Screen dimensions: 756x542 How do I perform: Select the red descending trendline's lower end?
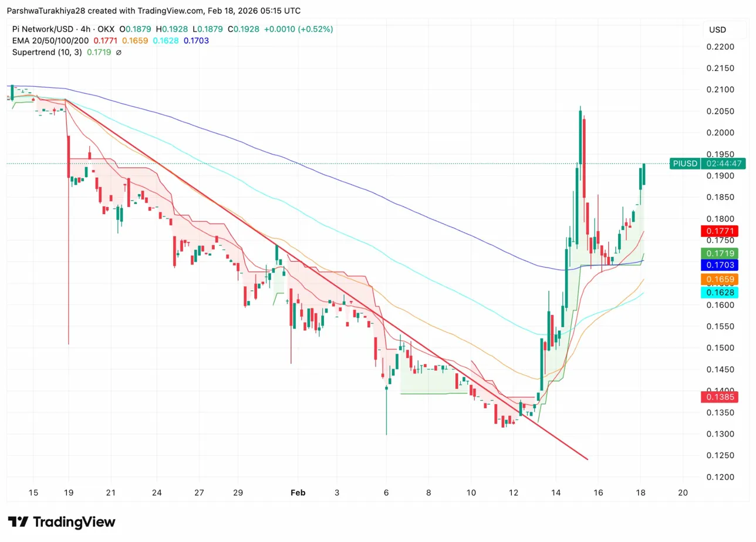(x=587, y=459)
